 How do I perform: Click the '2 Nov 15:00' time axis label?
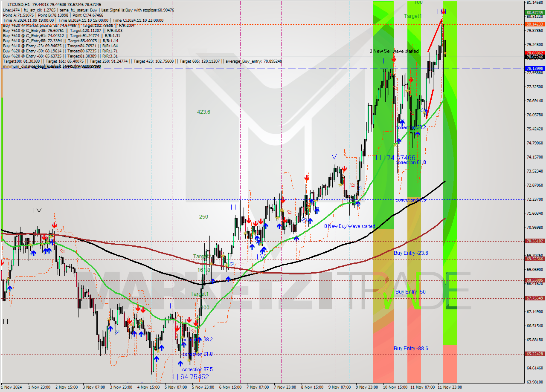point(67,387)
